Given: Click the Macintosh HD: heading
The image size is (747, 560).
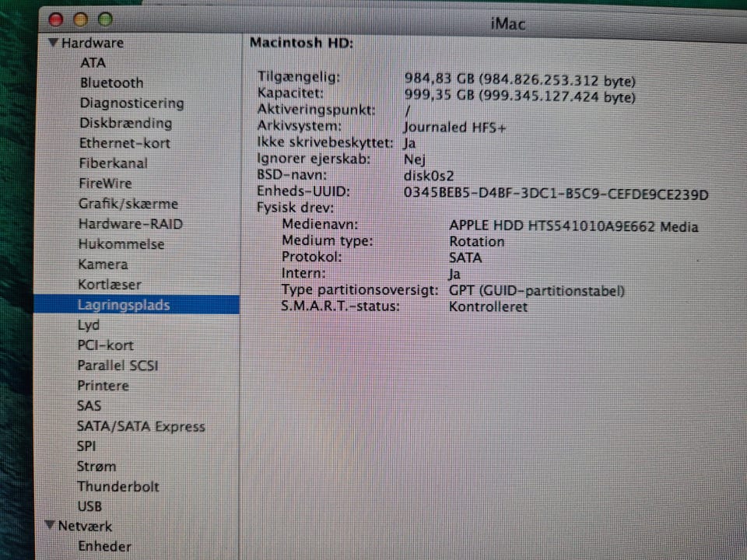Looking at the screenshot, I should [302, 43].
